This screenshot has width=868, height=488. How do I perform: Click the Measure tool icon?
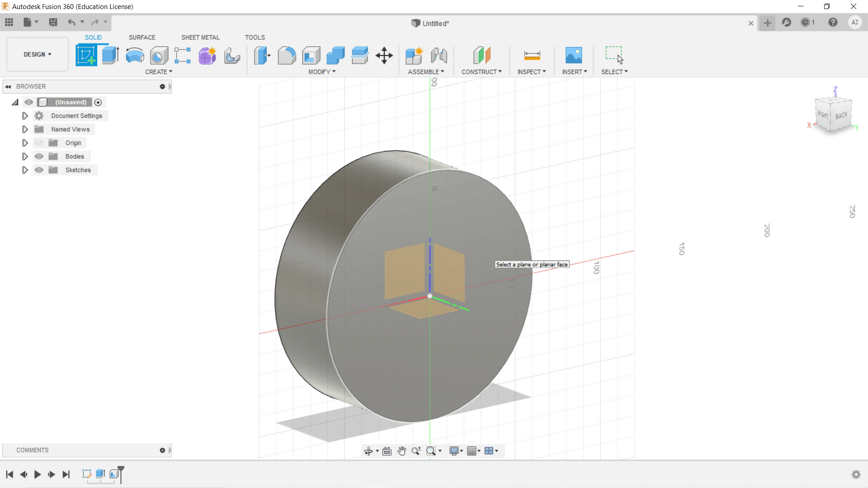coord(532,56)
